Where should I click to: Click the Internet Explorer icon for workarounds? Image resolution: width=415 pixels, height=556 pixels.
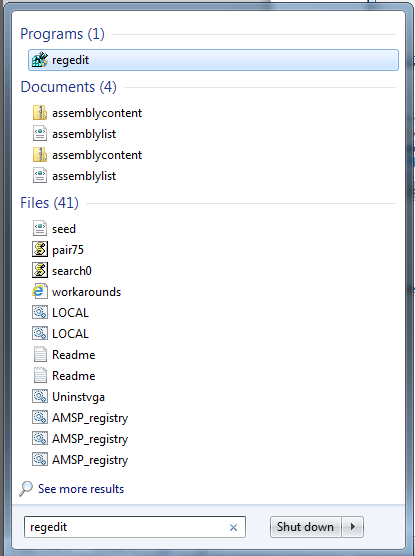[39, 291]
